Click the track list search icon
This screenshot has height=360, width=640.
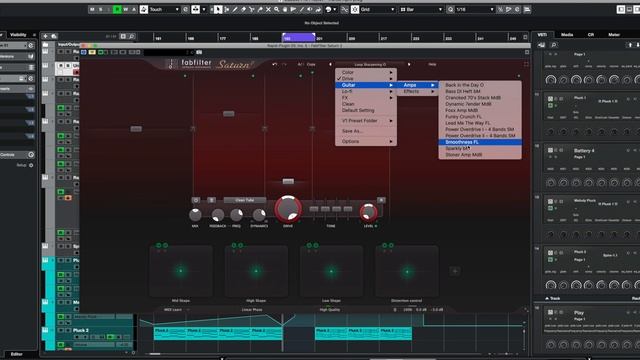(x=131, y=36)
